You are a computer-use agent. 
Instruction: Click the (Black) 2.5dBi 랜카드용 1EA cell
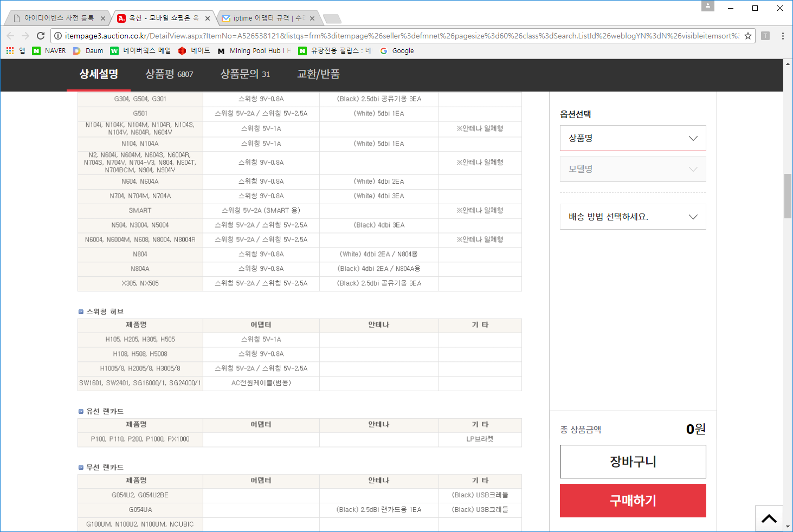[x=379, y=510]
